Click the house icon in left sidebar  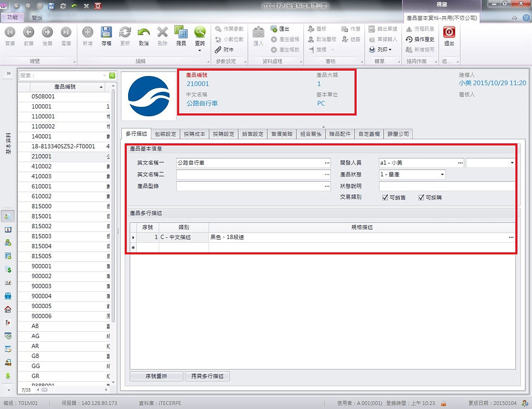point(8,309)
